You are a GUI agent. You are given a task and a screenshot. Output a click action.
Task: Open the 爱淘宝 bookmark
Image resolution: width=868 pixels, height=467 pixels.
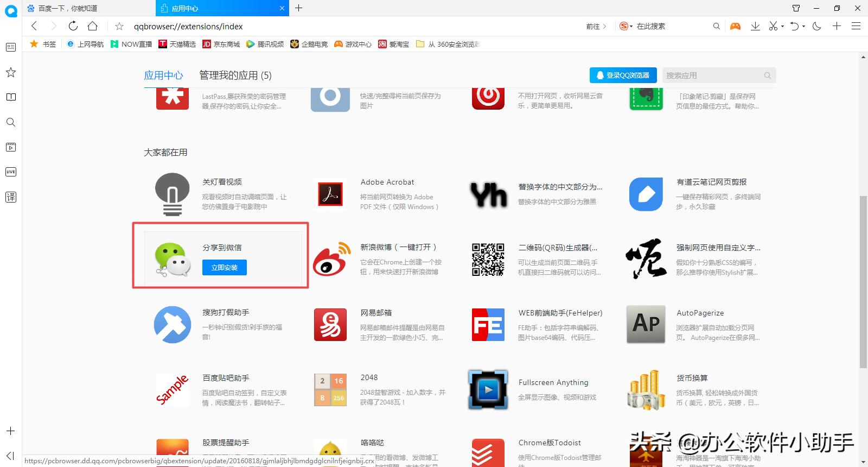[x=394, y=44]
